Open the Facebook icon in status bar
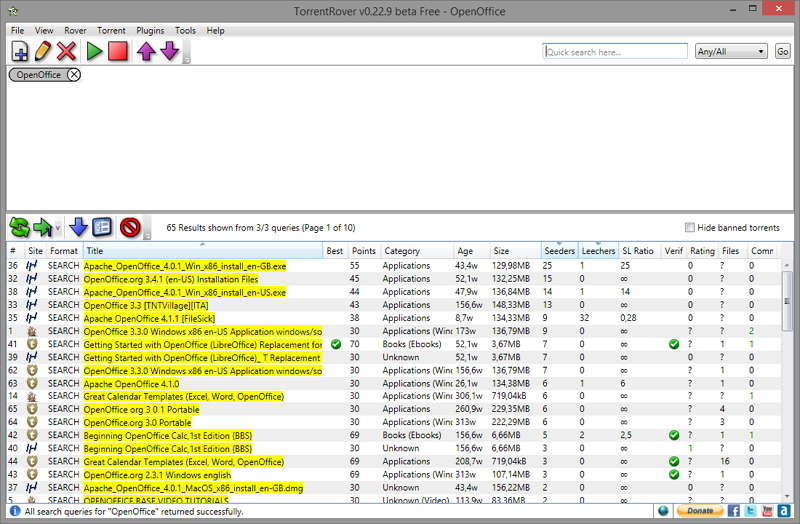Screen dimensions: 800x524 [734, 511]
